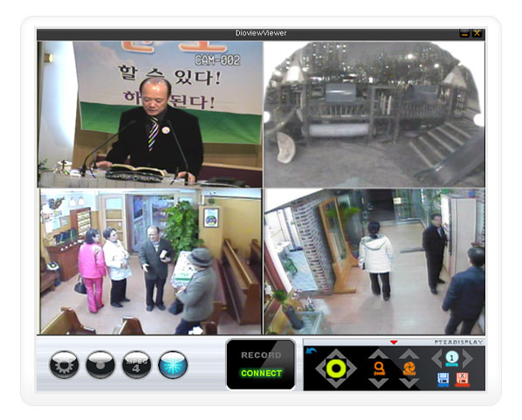This screenshot has height=420, width=522.
Task: Go to previous preset with left chevron
Action: pyautogui.click(x=436, y=358)
